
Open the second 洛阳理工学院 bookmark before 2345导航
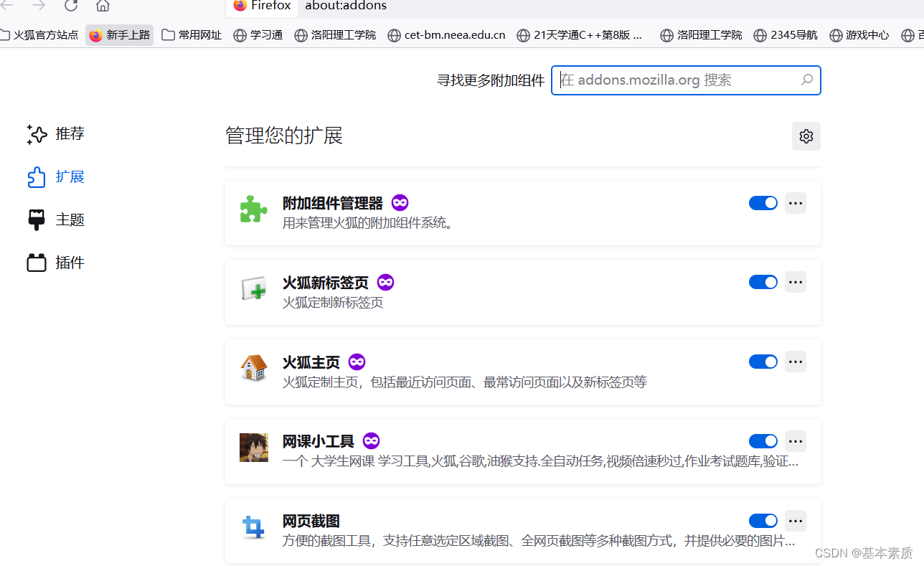[x=702, y=35]
